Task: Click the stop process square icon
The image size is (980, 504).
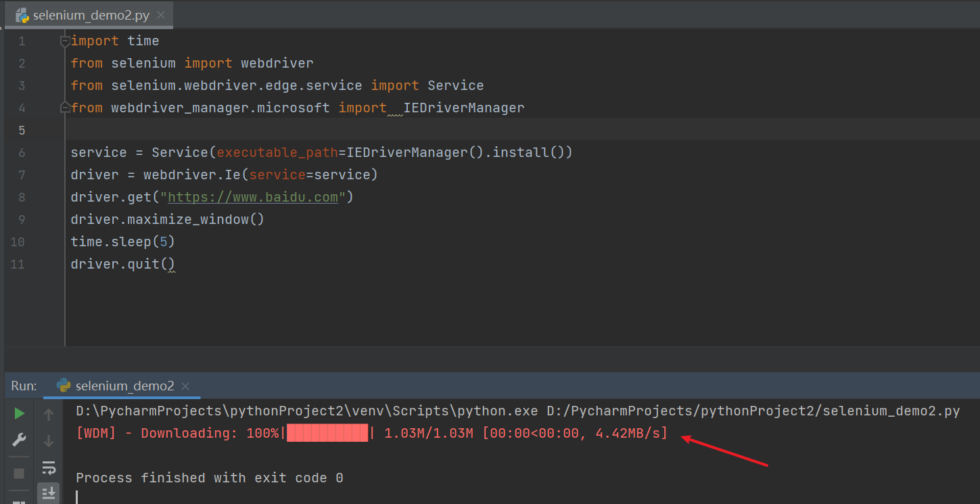Action: (20, 473)
